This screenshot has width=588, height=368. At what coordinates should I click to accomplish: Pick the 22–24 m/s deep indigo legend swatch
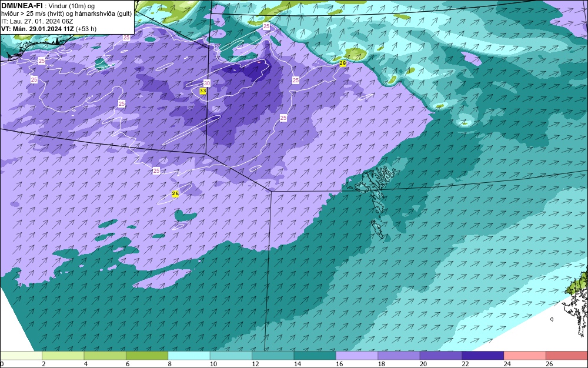(x=483, y=356)
